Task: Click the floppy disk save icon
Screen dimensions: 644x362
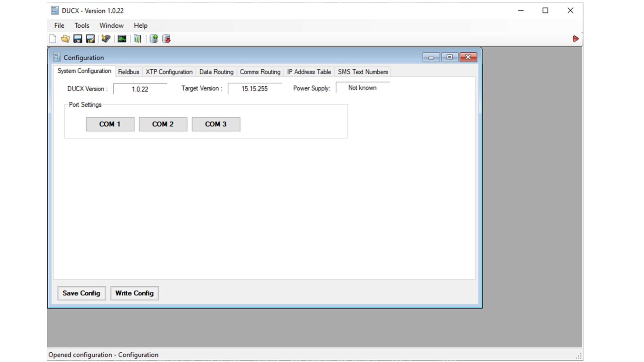Action: point(78,39)
